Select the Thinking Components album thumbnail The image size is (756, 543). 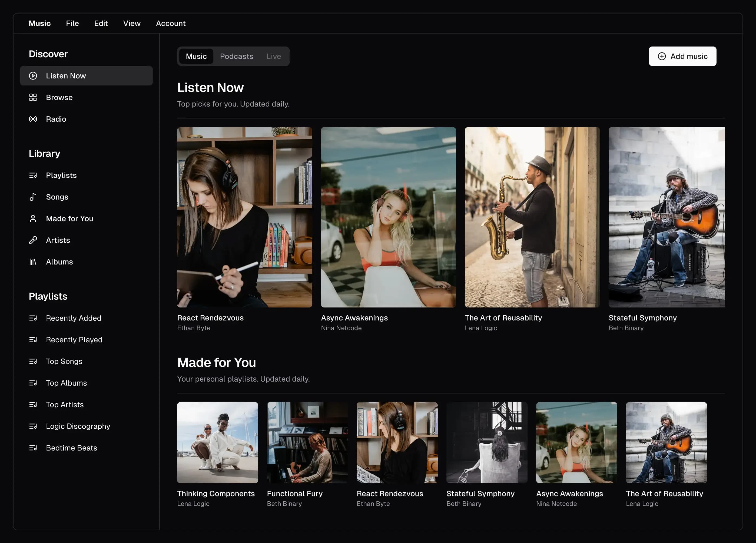click(217, 442)
